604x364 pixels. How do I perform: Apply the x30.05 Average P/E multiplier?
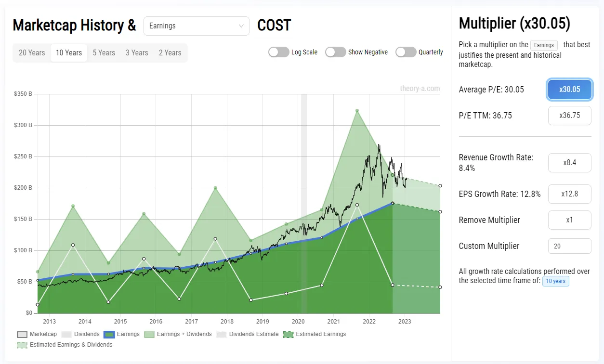pos(569,89)
